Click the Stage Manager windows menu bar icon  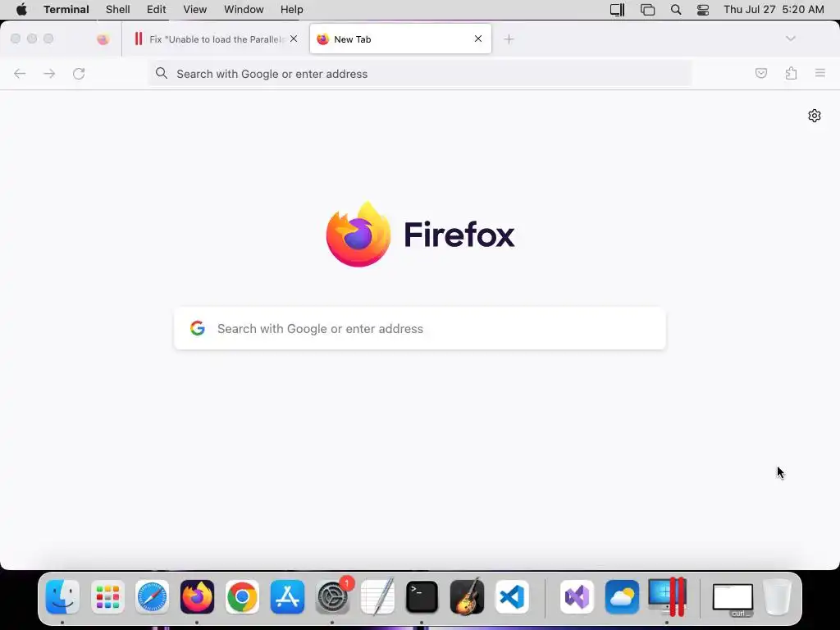pyautogui.click(x=648, y=10)
